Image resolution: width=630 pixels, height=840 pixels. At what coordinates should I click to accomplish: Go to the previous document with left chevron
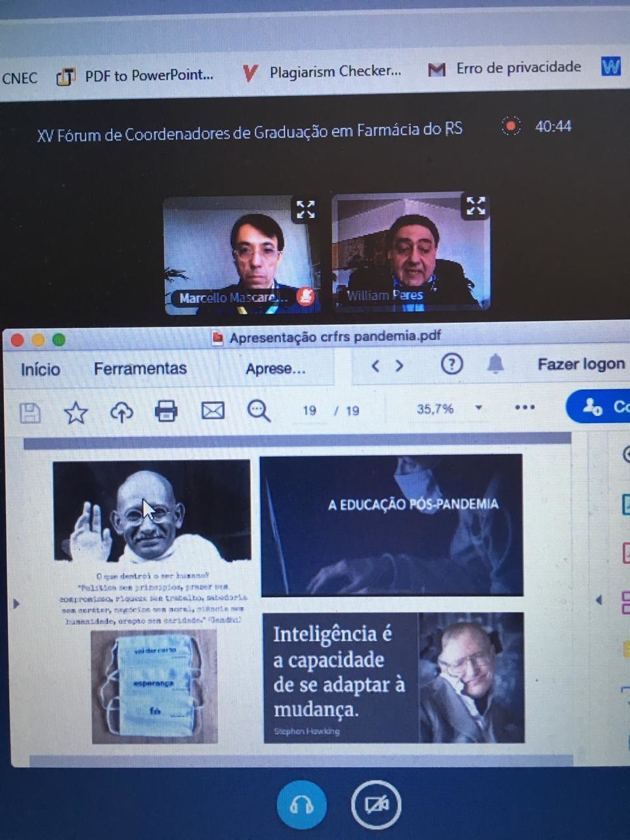pos(375,366)
